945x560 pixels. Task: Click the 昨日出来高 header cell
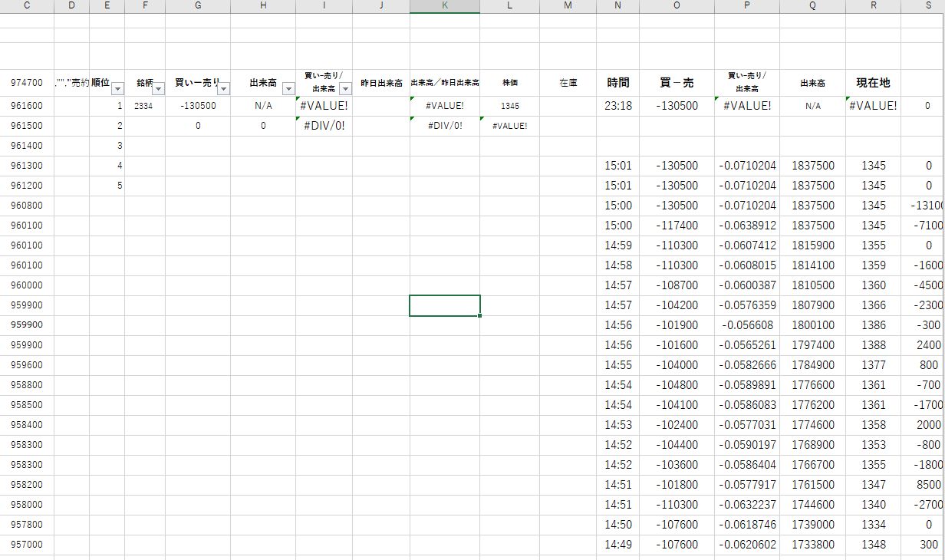381,83
